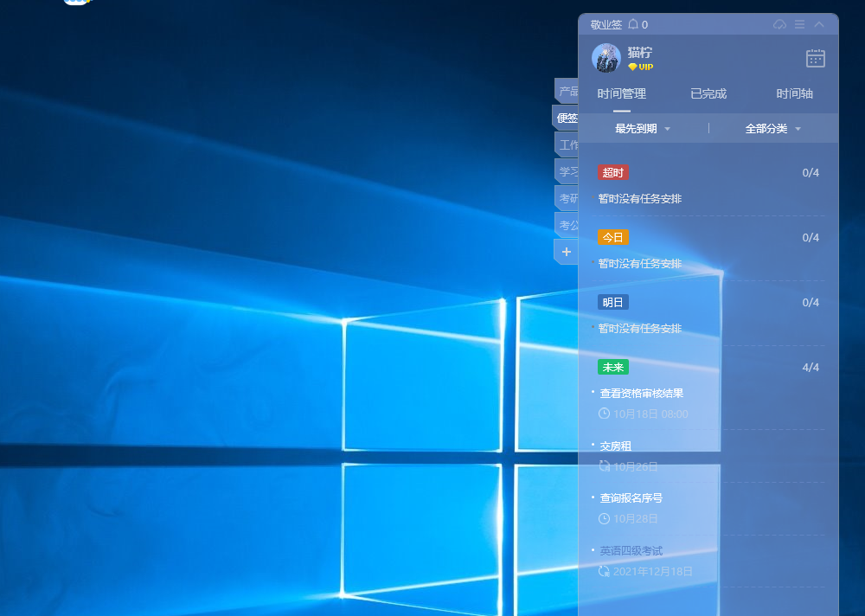Click the VIP badge
Screen dimensions: 865x616
640,67
